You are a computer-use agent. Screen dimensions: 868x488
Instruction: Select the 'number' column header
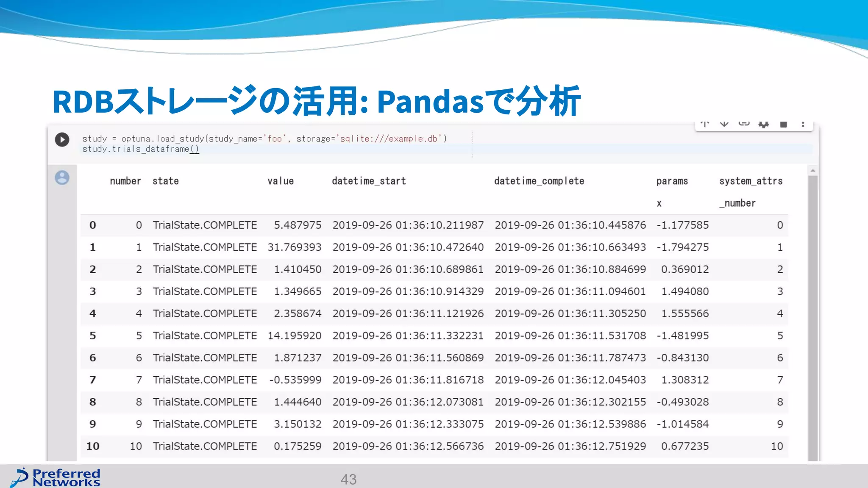coord(125,181)
